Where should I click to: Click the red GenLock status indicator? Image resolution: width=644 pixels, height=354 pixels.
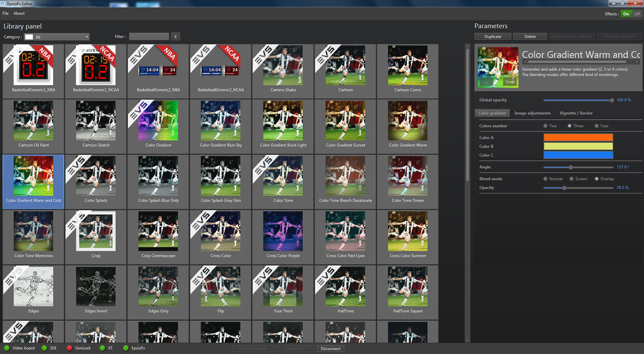[70, 348]
